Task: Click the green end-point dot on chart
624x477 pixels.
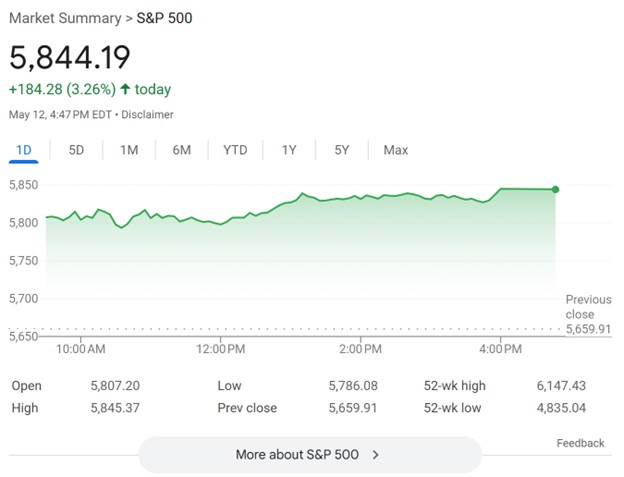Action: (555, 189)
